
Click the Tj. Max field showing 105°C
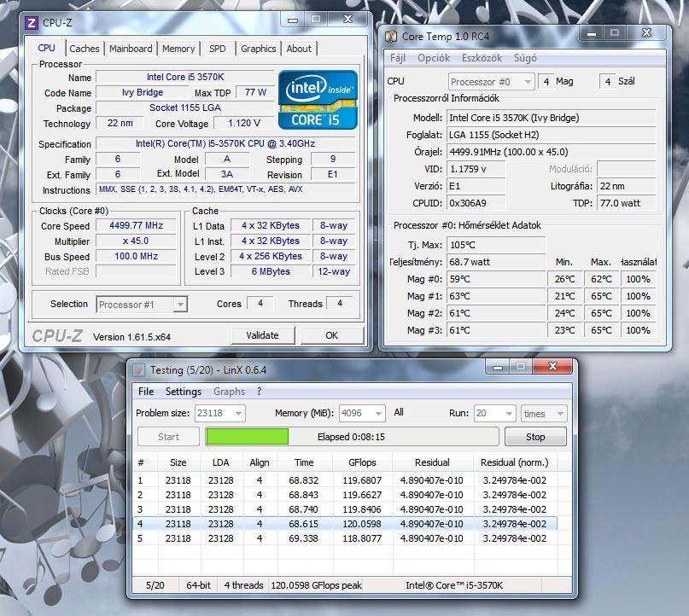click(496, 245)
